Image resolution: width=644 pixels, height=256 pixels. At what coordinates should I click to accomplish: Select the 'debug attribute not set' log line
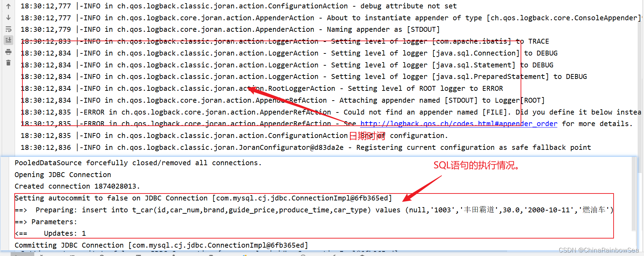(239, 6)
